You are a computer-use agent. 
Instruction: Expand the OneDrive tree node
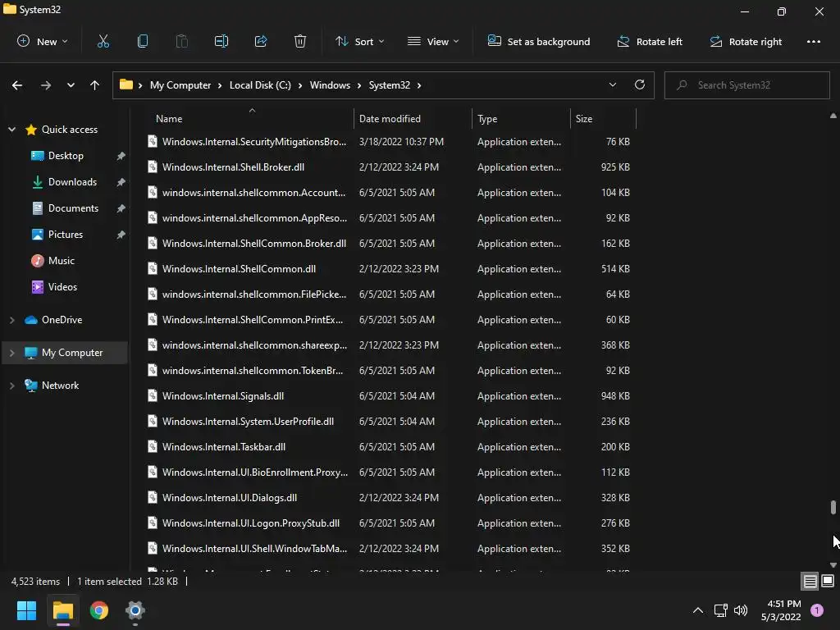point(11,320)
